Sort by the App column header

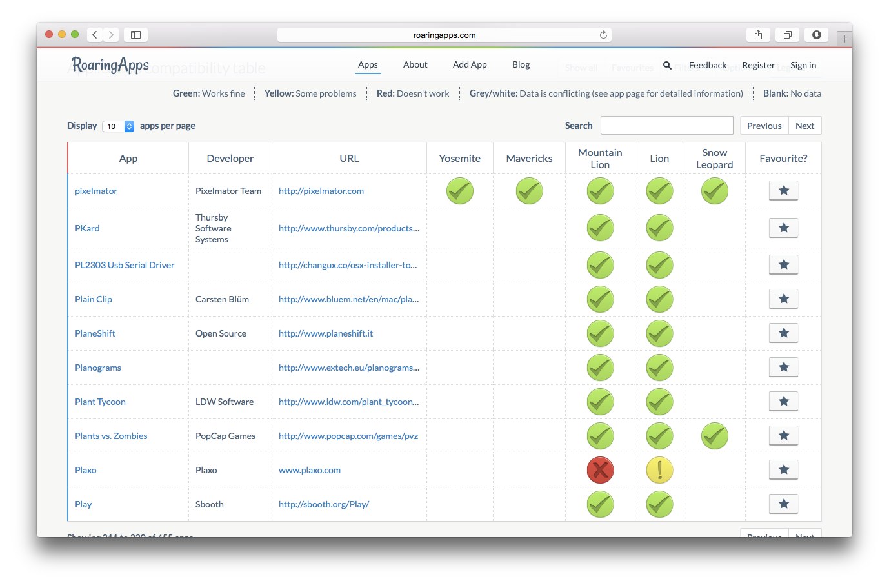pyautogui.click(x=128, y=159)
